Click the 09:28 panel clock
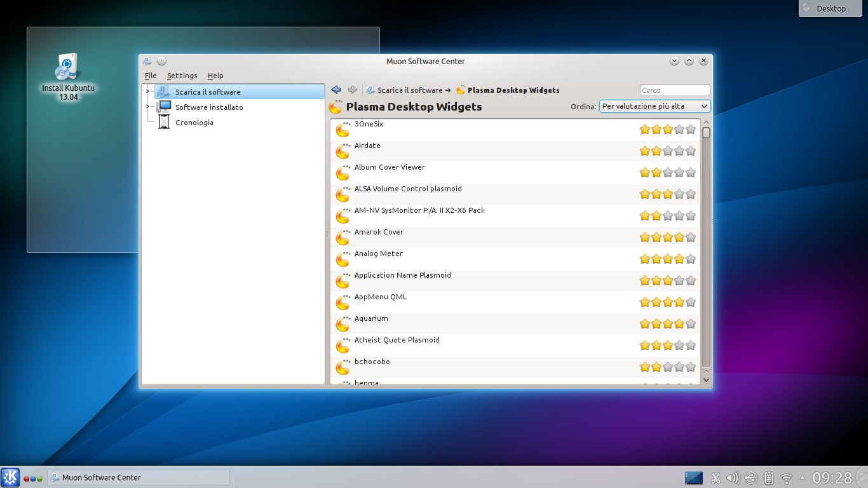 [832, 478]
